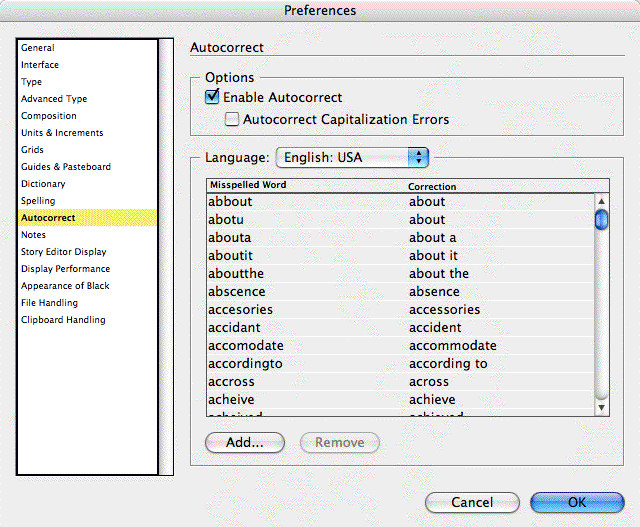The height and width of the screenshot is (527, 640).
Task: Click the correction 'accident'
Action: 435,327
